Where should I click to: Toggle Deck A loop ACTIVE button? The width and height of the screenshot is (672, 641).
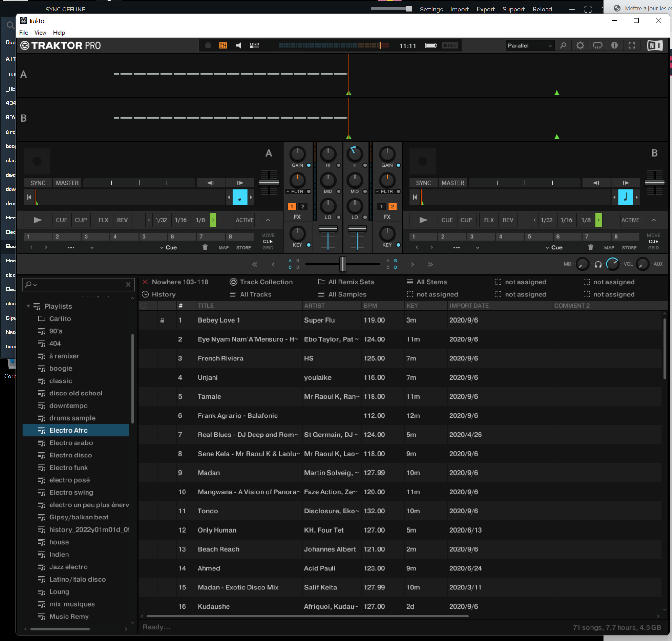pyautogui.click(x=244, y=220)
